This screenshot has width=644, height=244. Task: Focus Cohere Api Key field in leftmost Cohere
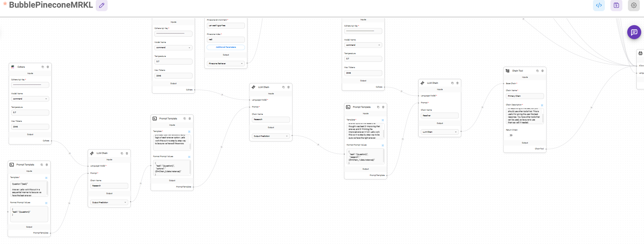30,85
